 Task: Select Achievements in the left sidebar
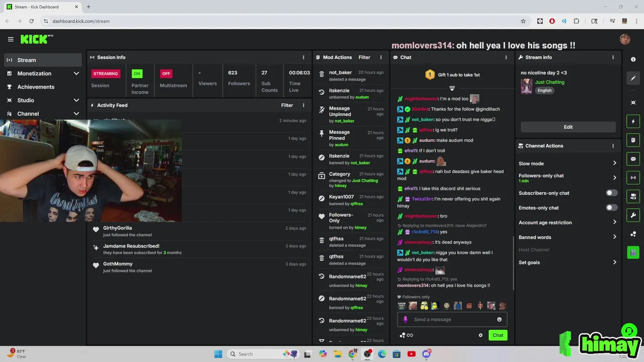point(43,86)
